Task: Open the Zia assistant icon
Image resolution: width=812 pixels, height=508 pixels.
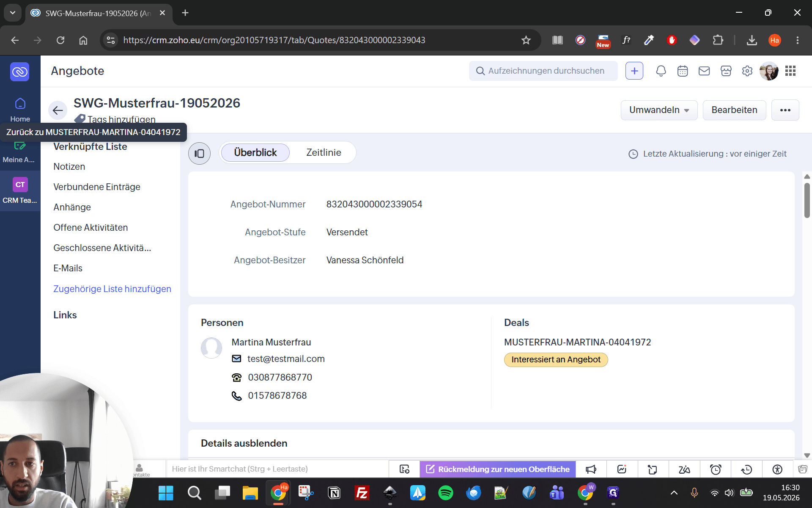Action: 684,469
